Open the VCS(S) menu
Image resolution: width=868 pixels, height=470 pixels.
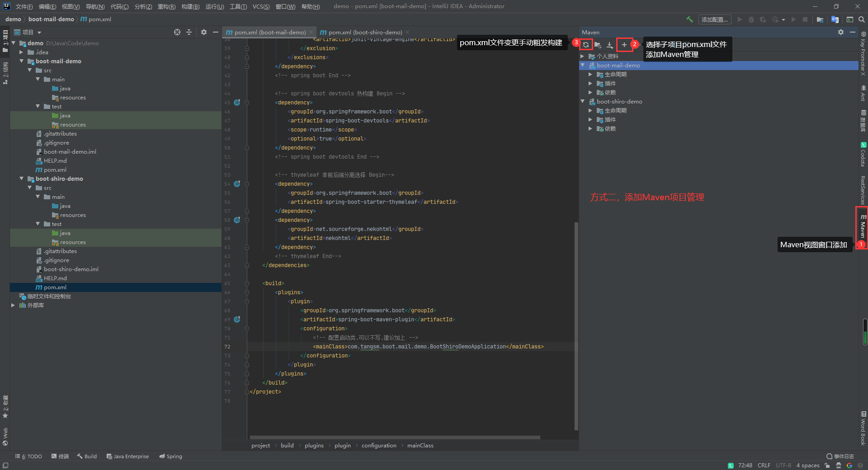(261, 6)
